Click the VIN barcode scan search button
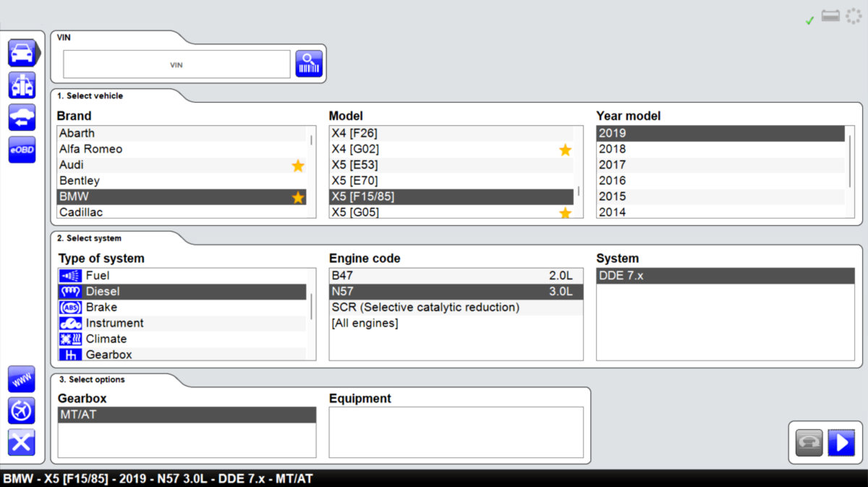The image size is (868, 487). tap(308, 64)
